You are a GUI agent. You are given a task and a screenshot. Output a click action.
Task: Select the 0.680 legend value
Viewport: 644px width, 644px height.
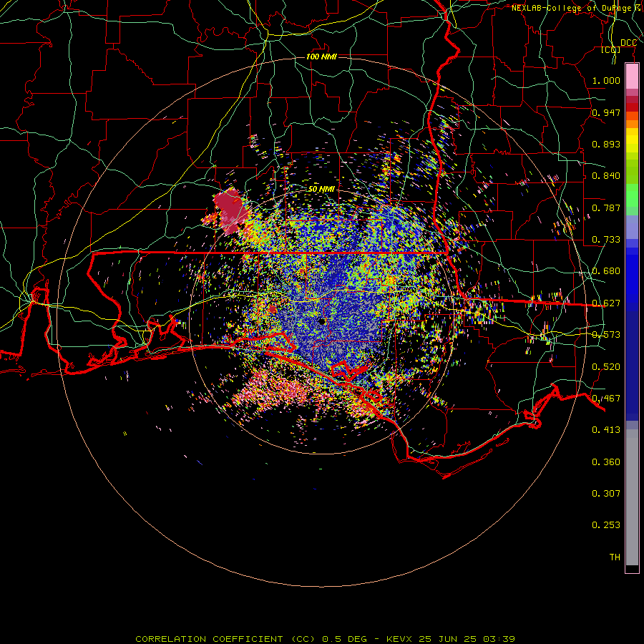[x=606, y=271]
